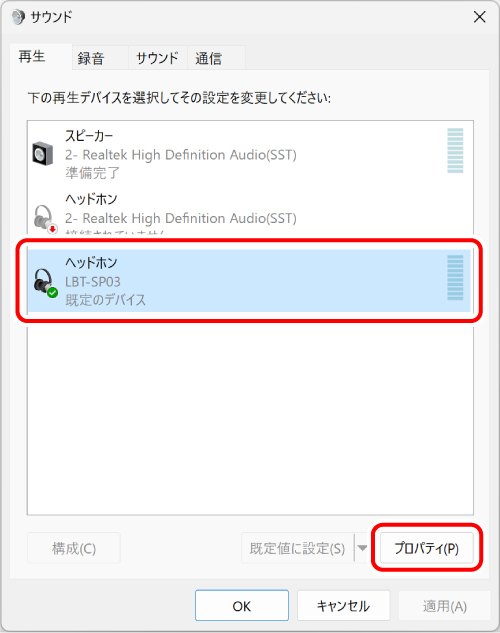Select the スピーカー Realtek device entry
Screen dimensions: 500x633
click(x=249, y=153)
